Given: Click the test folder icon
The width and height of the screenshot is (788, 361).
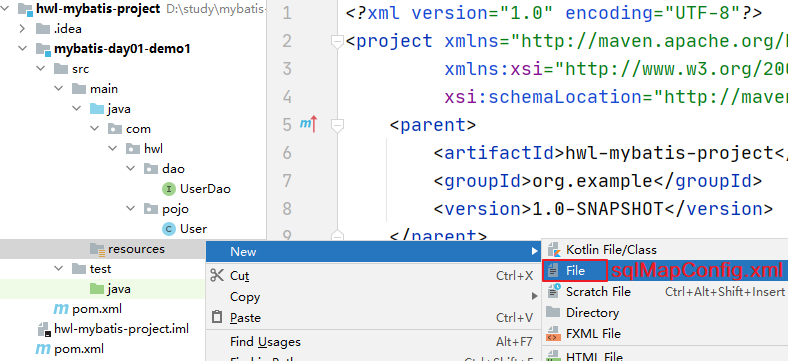Looking at the screenshot, I should coord(79,268).
